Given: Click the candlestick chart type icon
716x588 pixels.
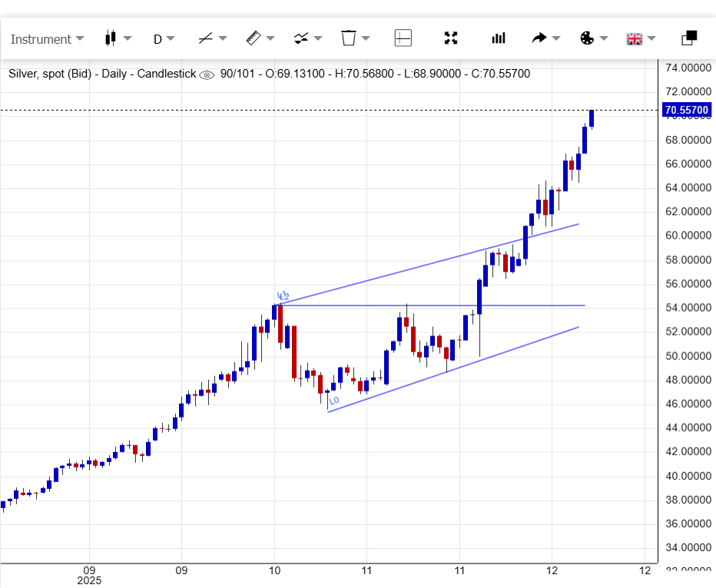Looking at the screenshot, I should [111, 38].
